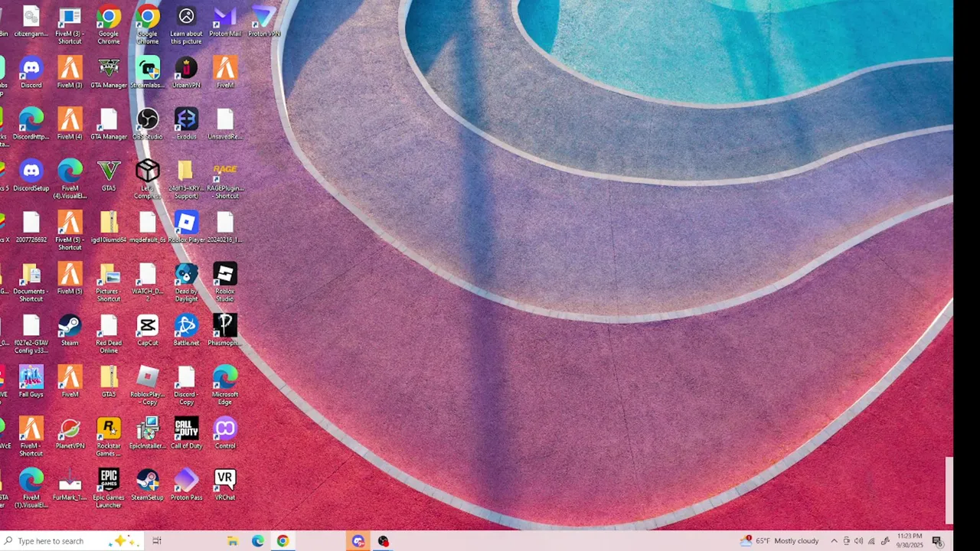Launch Steam from its desktop icon
This screenshot has height=551, width=980.
click(x=70, y=330)
